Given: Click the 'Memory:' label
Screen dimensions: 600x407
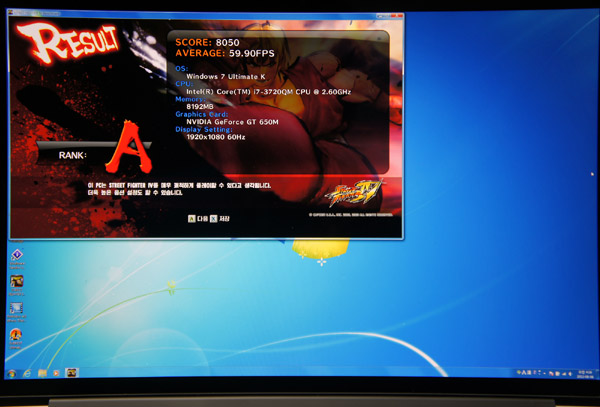Looking at the screenshot, I should pos(190,99).
